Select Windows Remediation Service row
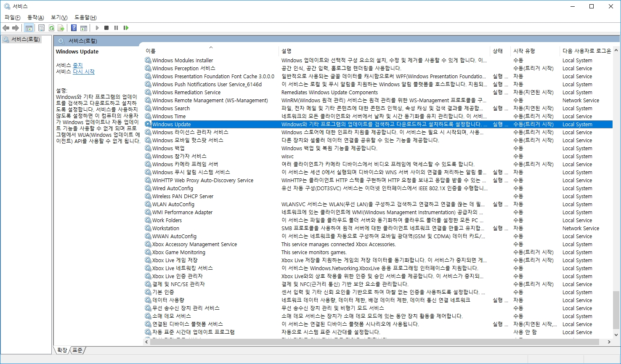This screenshot has width=621, height=364. [378, 92]
